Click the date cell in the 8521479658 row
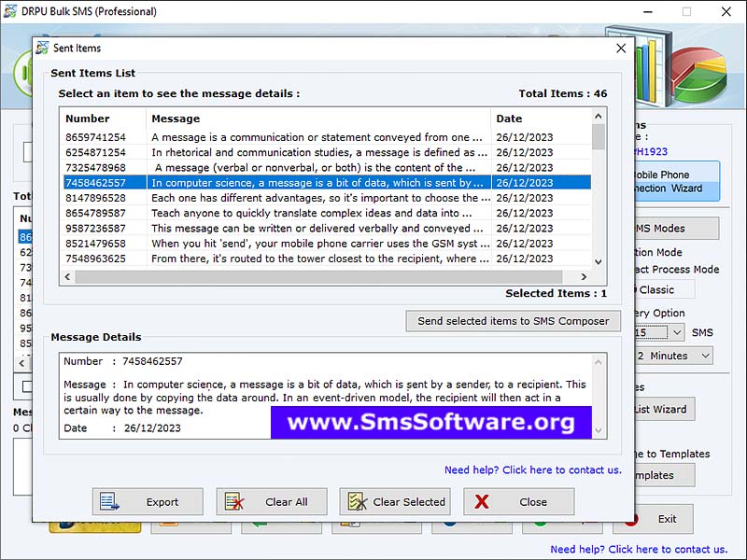This screenshot has height=560, width=747. pos(525,244)
